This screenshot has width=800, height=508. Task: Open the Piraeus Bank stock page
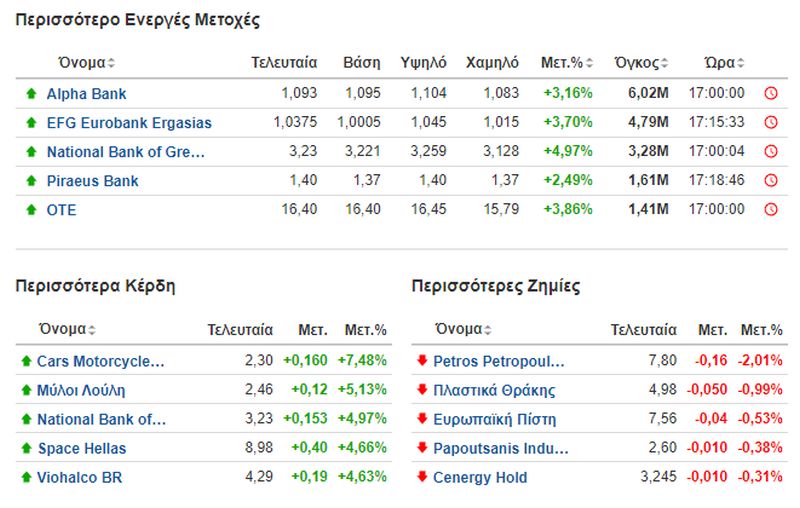pyautogui.click(x=92, y=181)
